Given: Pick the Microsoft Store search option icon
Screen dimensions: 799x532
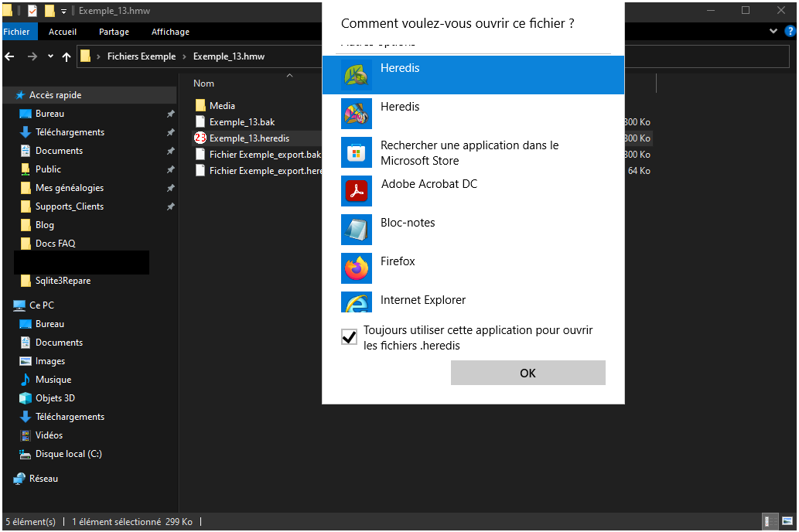Looking at the screenshot, I should tap(357, 152).
